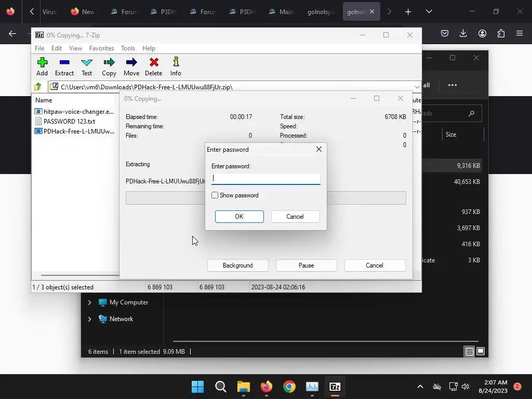
Task: Enable the Show password checkbox
Action: (x=215, y=195)
